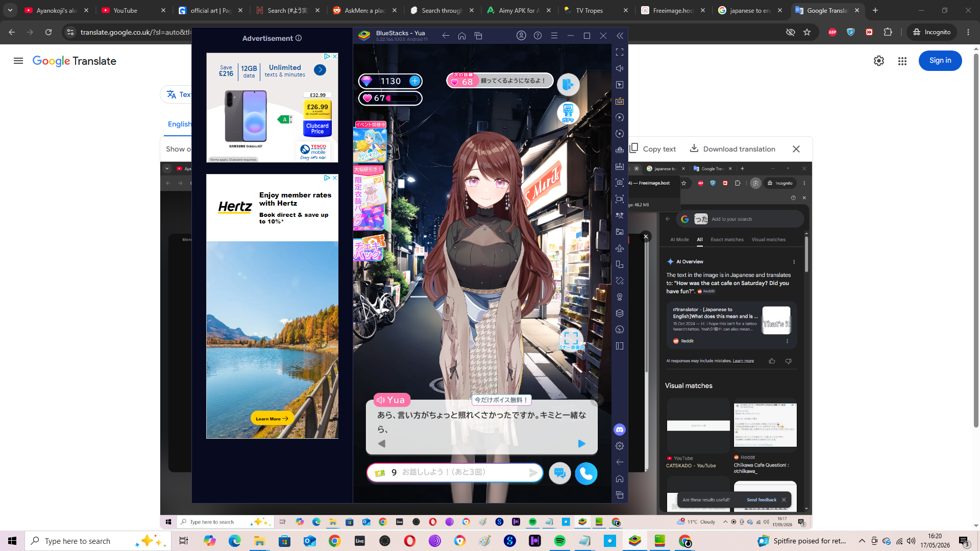The width and height of the screenshot is (980, 551).
Task: Switch to the Freeimage.host browser tab
Action: [x=673, y=10]
